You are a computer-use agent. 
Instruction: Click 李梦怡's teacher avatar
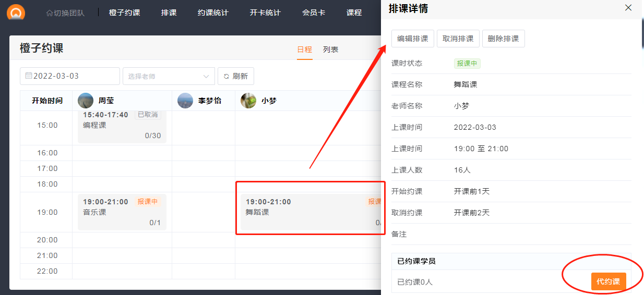point(185,101)
